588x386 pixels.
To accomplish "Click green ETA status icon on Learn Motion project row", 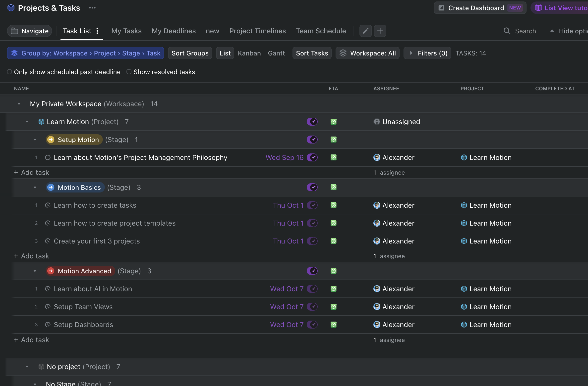I will tap(334, 122).
